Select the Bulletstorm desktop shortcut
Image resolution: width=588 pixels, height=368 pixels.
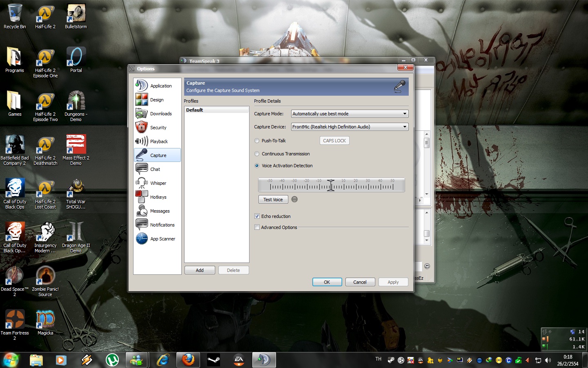[x=76, y=16]
